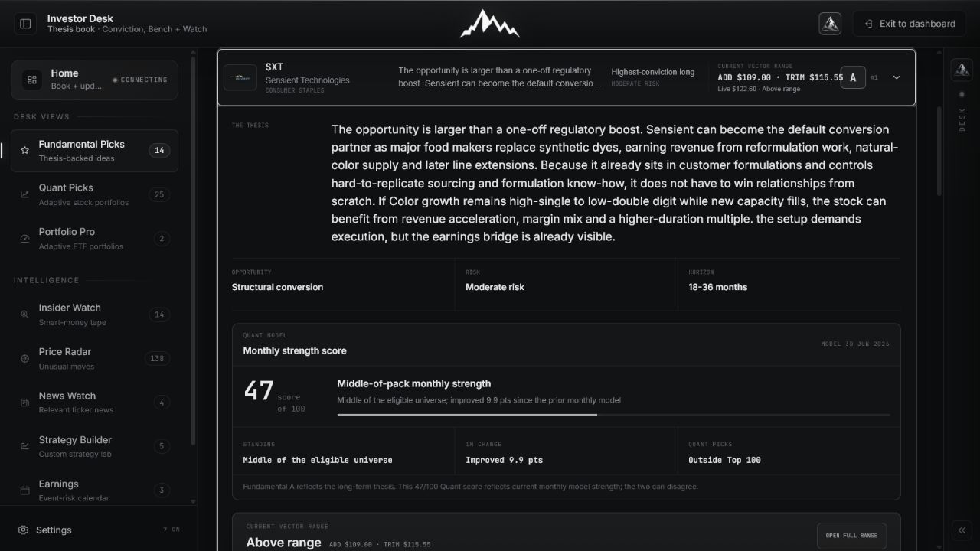Click the "MODEL 30 JUN 2026" date label
This screenshot has width=980, height=551.
click(855, 344)
